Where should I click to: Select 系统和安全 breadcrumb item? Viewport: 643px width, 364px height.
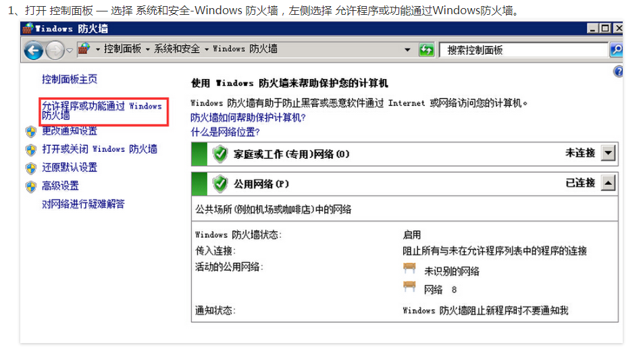pyautogui.click(x=177, y=49)
